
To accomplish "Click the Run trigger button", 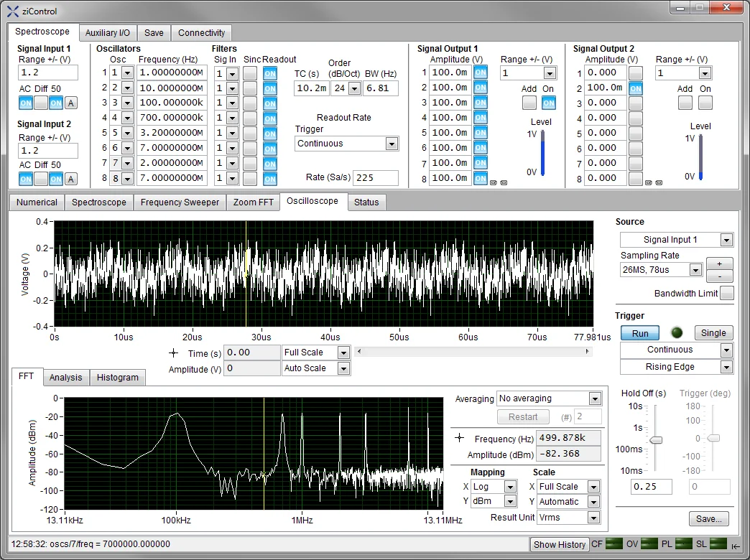I will (x=640, y=333).
